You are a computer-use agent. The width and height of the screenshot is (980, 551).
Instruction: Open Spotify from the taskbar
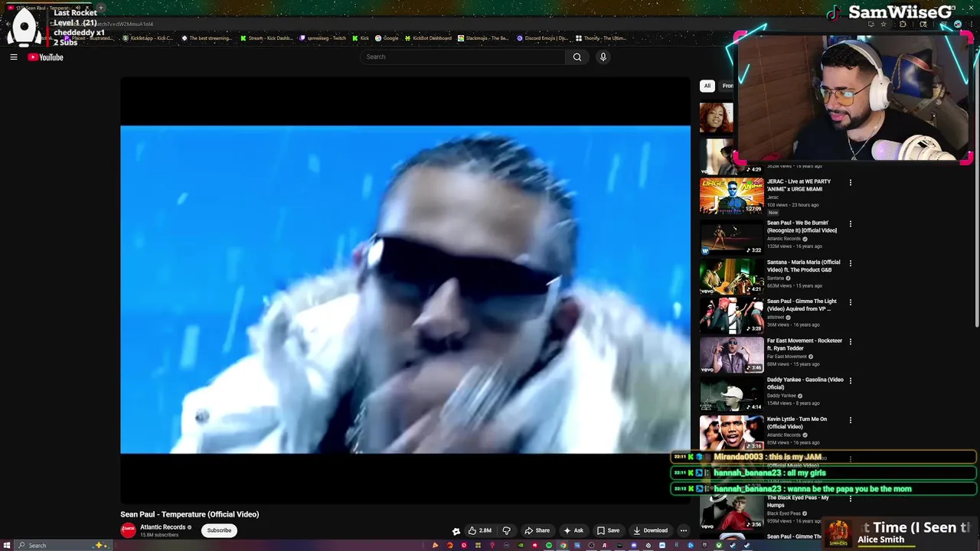tap(549, 546)
